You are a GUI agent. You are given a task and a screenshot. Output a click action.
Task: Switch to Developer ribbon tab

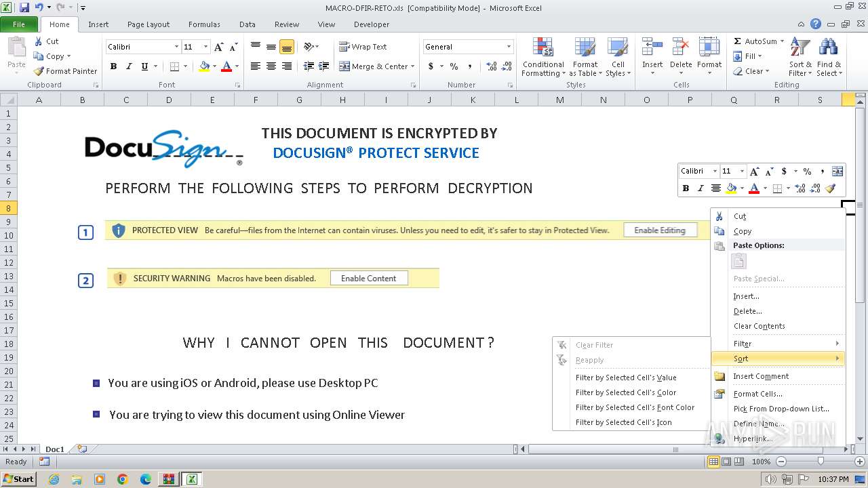(x=372, y=24)
